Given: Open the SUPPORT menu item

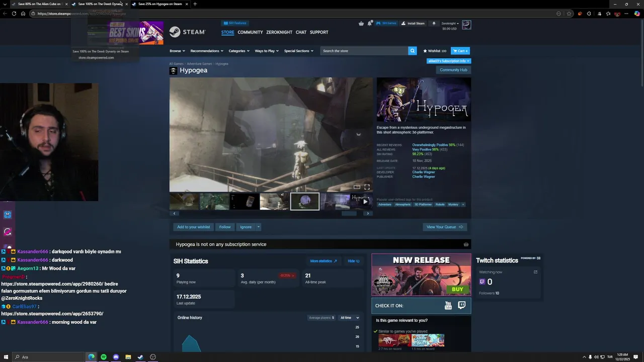Looking at the screenshot, I should tap(319, 32).
